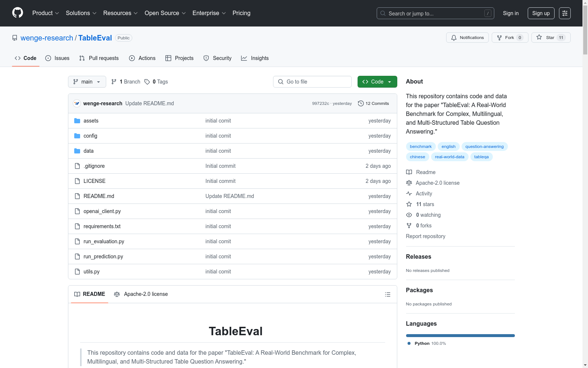
Task: Click the Activity pulse icon in sidebar
Action: pos(409,193)
